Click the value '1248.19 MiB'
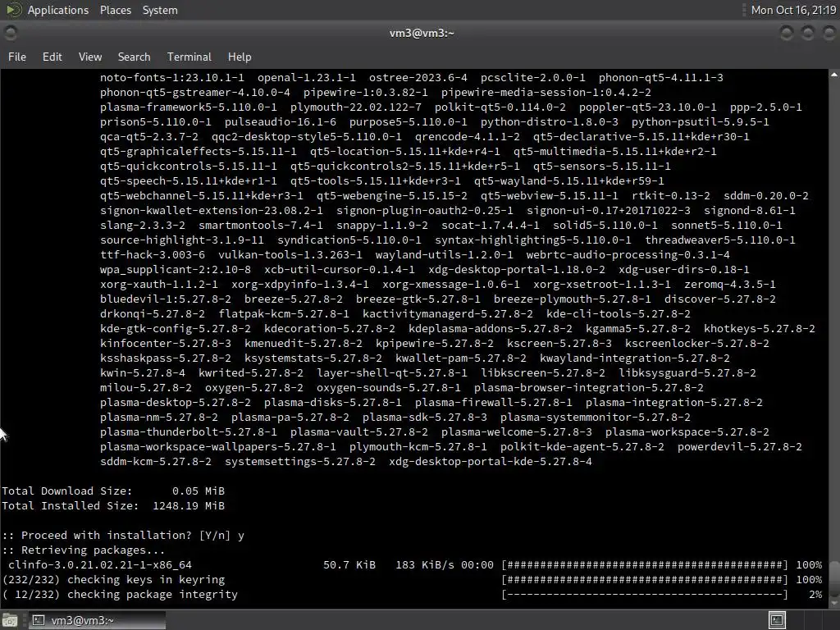 [x=189, y=505]
